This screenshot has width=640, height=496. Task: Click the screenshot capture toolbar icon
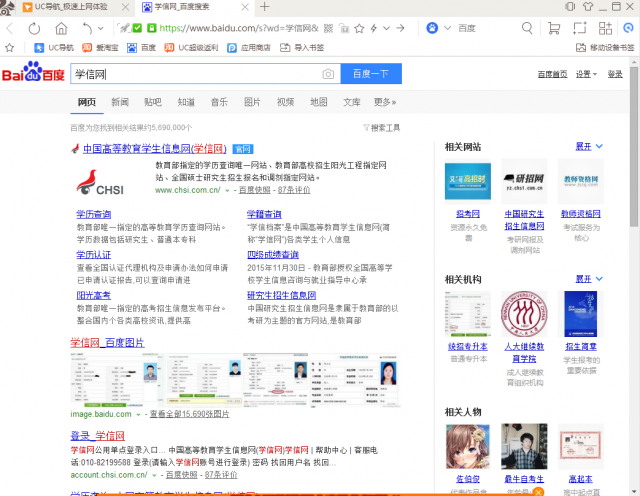579,28
